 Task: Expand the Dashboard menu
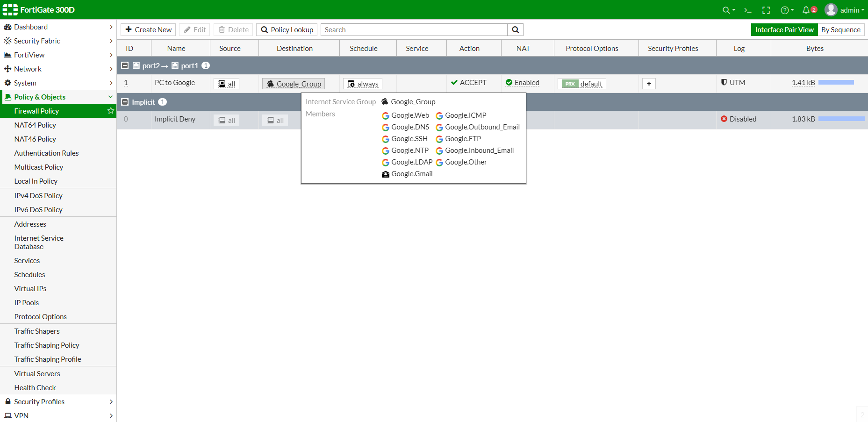pyautogui.click(x=58, y=27)
